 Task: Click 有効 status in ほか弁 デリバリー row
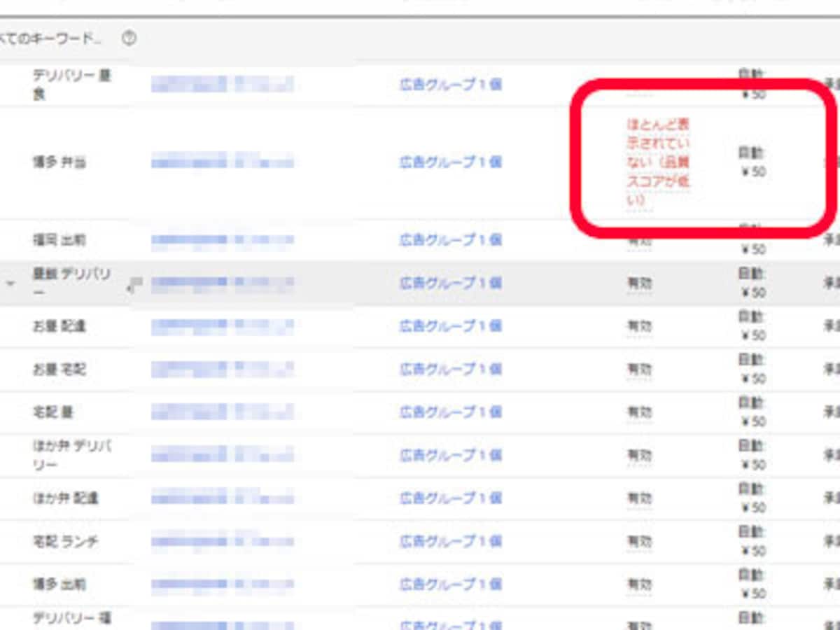tap(639, 455)
